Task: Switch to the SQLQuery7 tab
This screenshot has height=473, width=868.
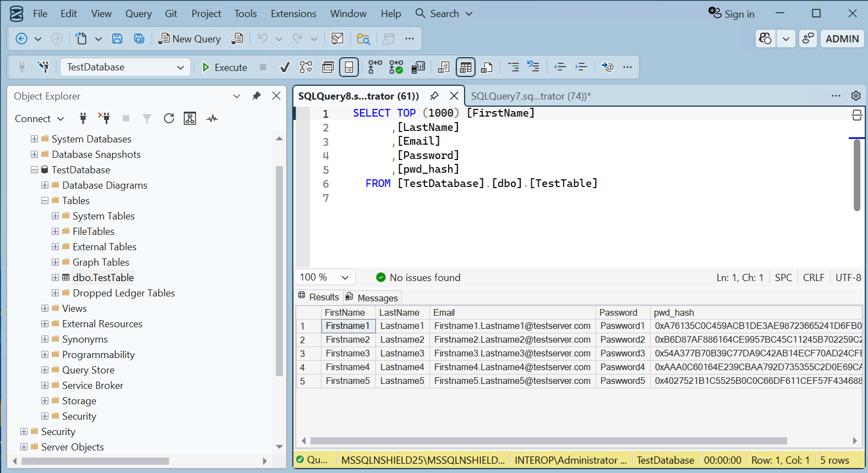Action: click(531, 96)
